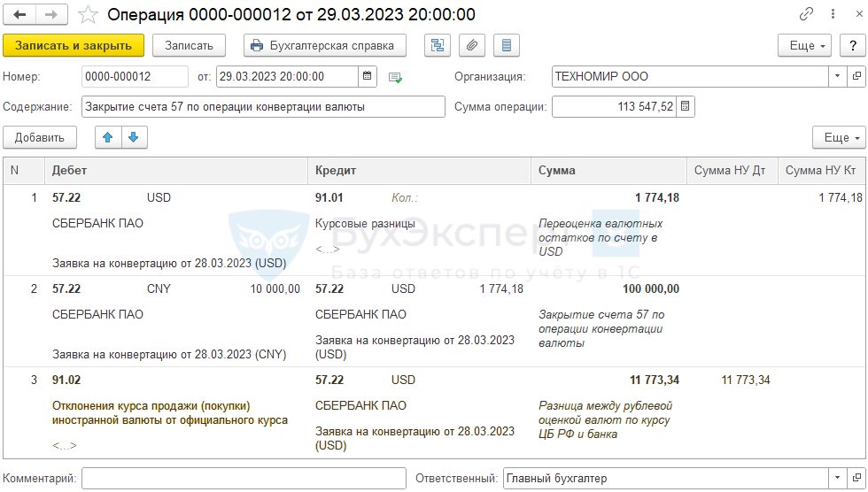
Task: Click the Организация field ТЕХНОМИР ООО
Action: [690, 76]
